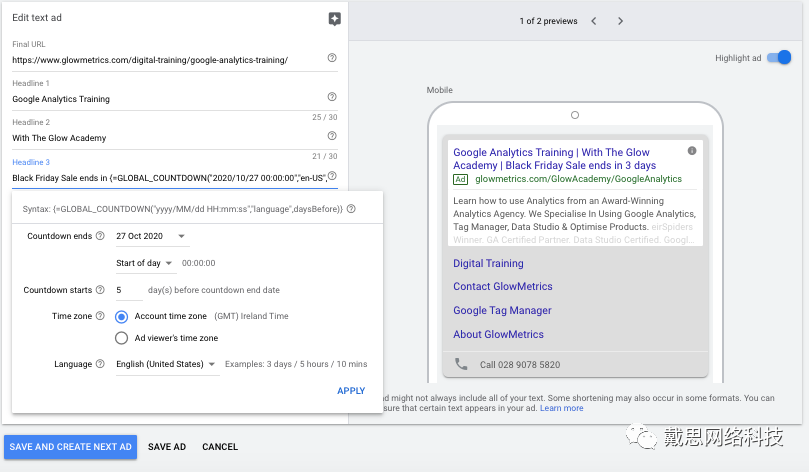Click the feedback icon beside Edit text ad

334,19
